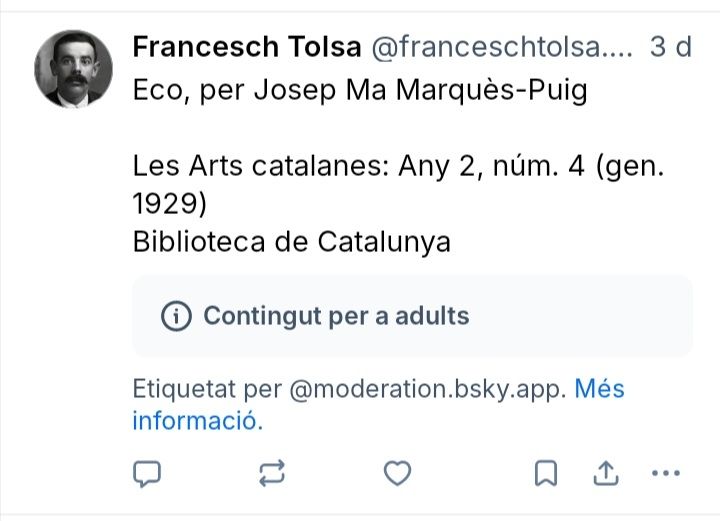Open the three-dot more options menu
Viewport: 720px width, 521px height.
665,473
